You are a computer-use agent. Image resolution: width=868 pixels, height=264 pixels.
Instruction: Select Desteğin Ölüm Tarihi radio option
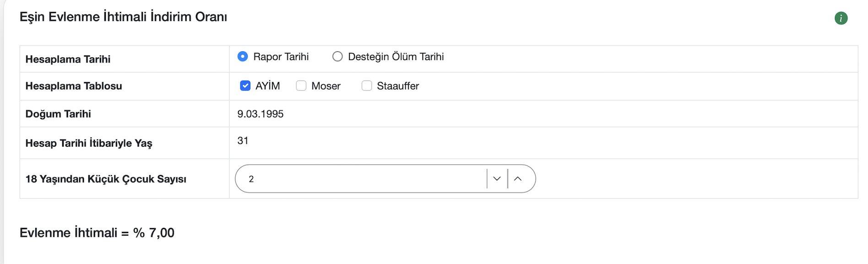pos(337,56)
